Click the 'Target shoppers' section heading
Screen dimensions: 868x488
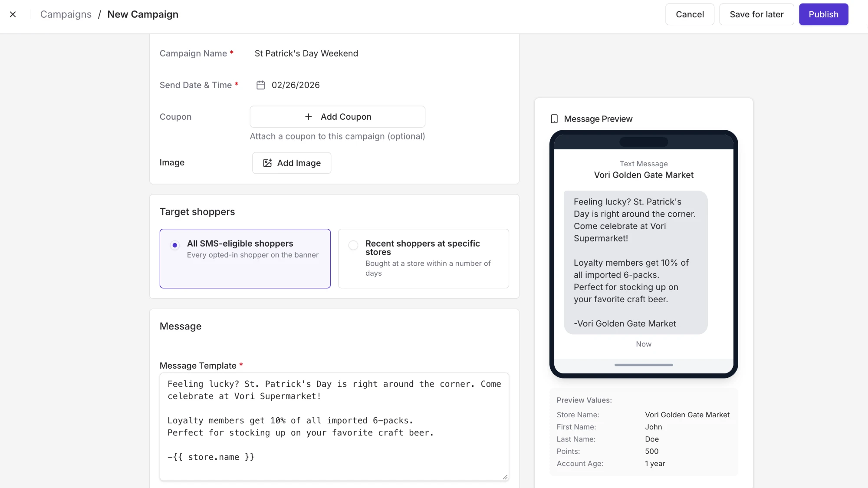197,211
